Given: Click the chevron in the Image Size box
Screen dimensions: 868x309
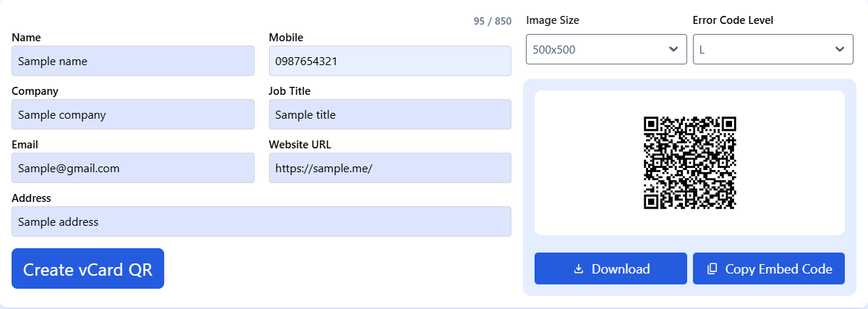Looking at the screenshot, I should (673, 49).
